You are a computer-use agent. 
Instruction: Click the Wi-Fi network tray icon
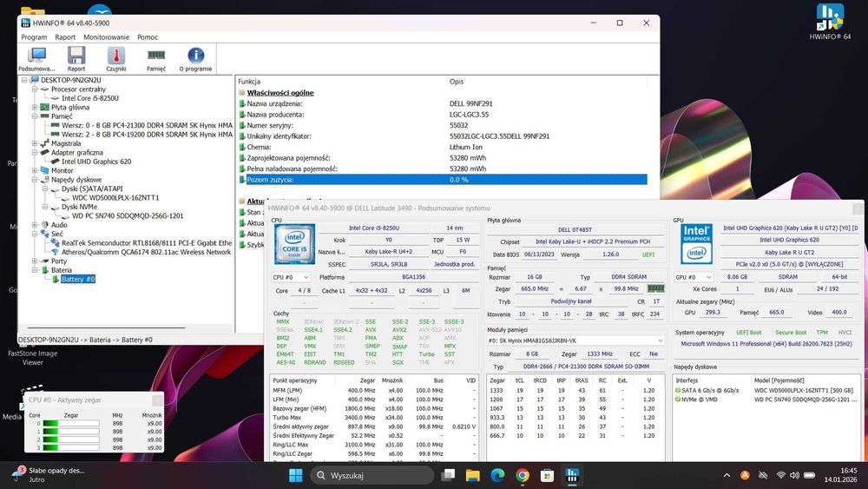[x=780, y=475]
